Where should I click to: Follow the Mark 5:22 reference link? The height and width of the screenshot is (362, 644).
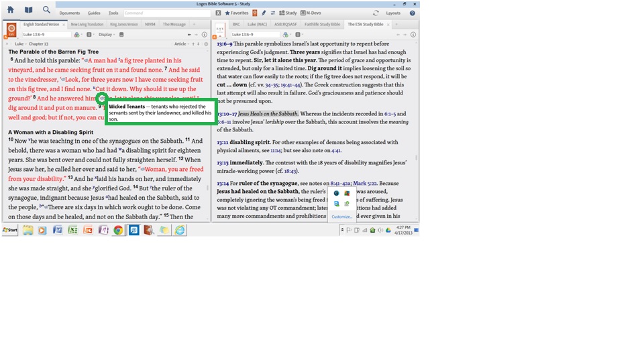pyautogui.click(x=365, y=184)
